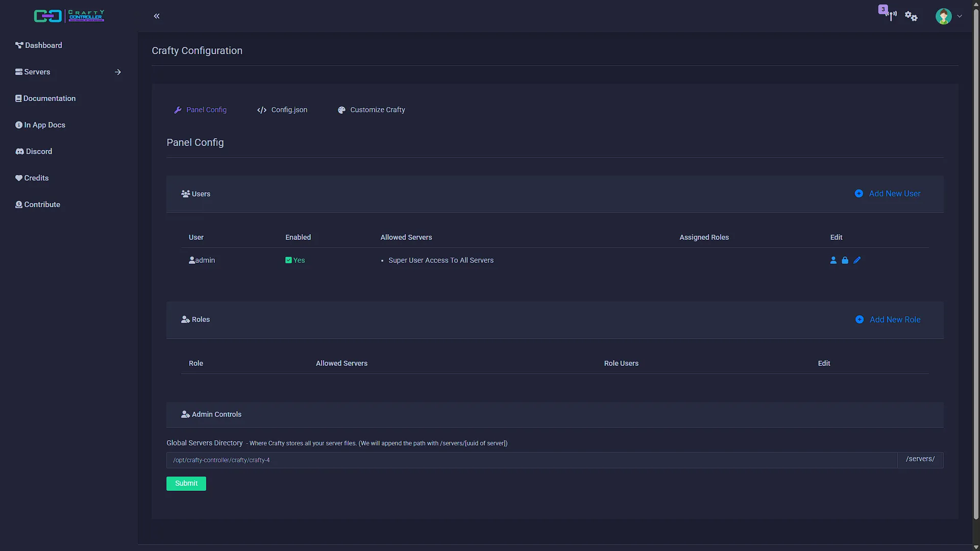Click the user avatar picture
The image size is (980, 551).
coord(943,16)
